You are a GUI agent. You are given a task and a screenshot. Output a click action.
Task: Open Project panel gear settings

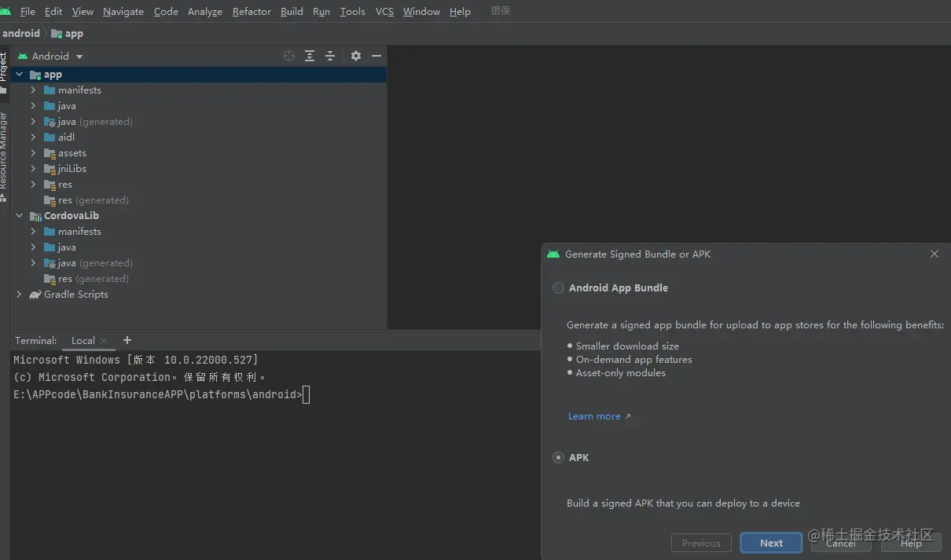[356, 56]
